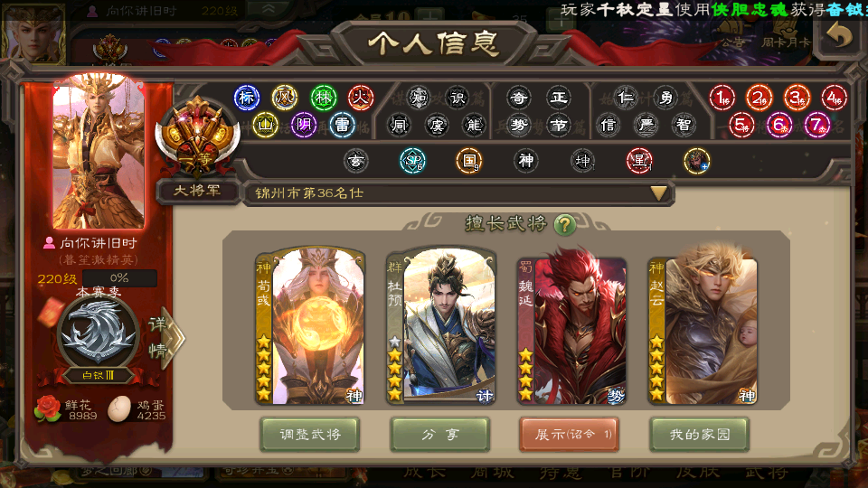
Task: Select the red 火 badge icon
Action: tap(361, 98)
